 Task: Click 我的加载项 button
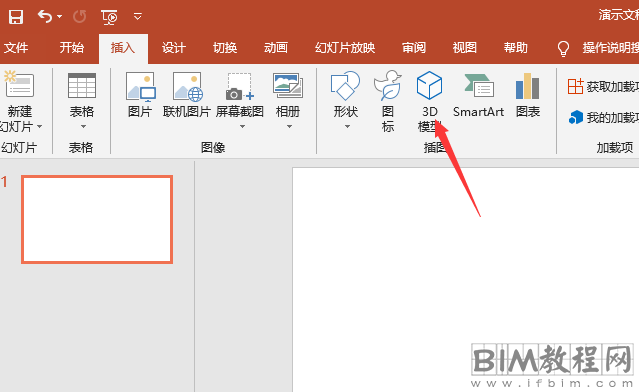coord(603,118)
